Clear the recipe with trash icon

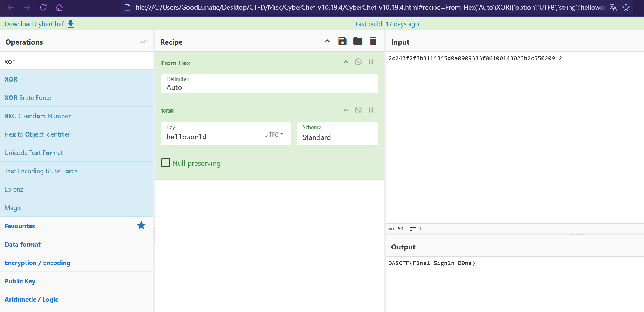373,41
